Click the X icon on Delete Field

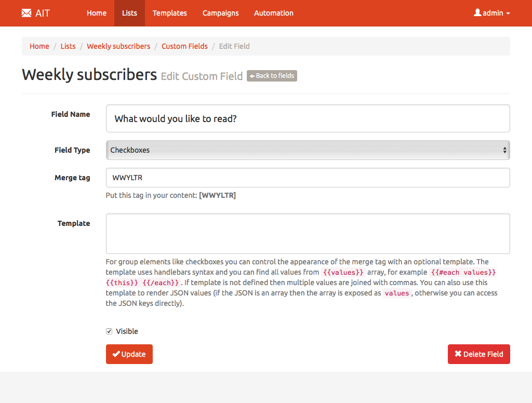coord(458,354)
